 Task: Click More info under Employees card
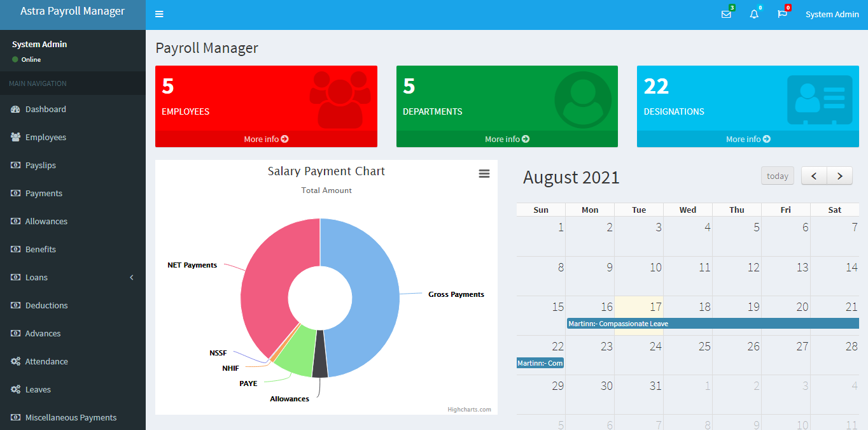point(266,139)
